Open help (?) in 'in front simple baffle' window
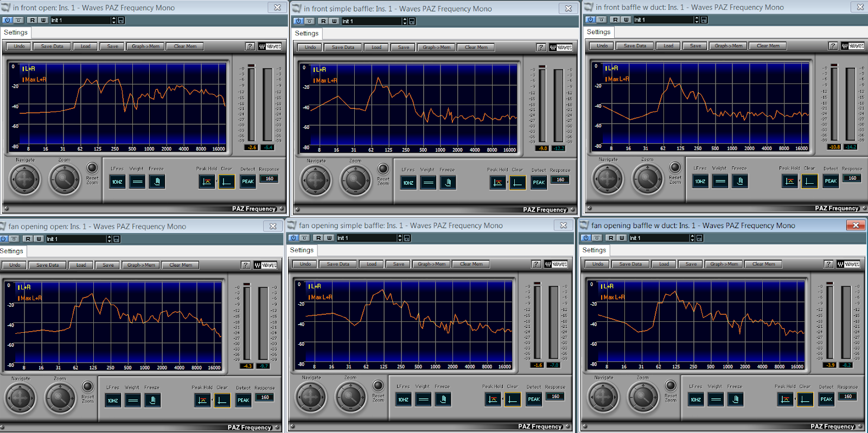The height and width of the screenshot is (433, 868). (x=541, y=48)
